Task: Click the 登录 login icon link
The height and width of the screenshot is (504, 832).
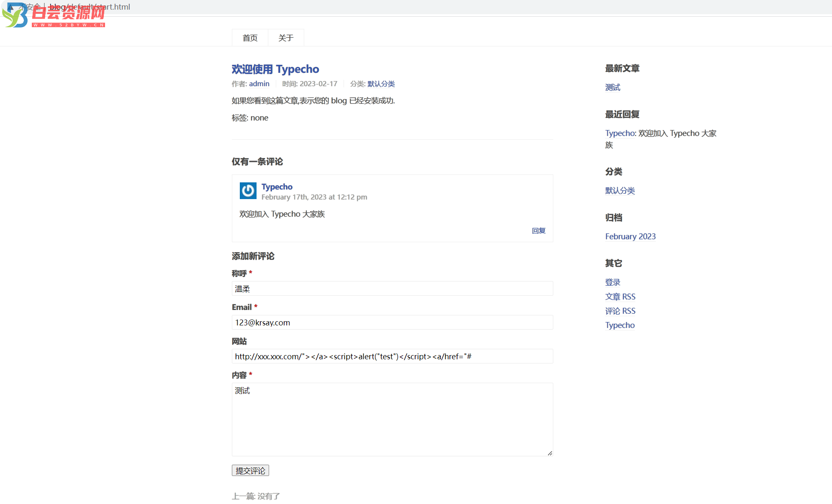Action: [613, 282]
